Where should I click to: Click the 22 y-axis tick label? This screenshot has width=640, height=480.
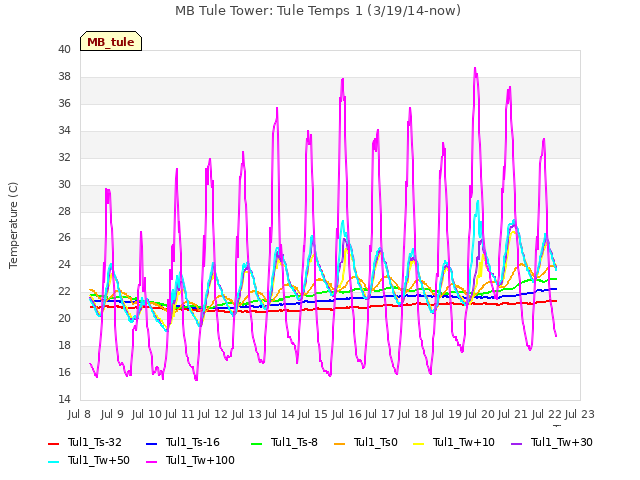pos(64,291)
